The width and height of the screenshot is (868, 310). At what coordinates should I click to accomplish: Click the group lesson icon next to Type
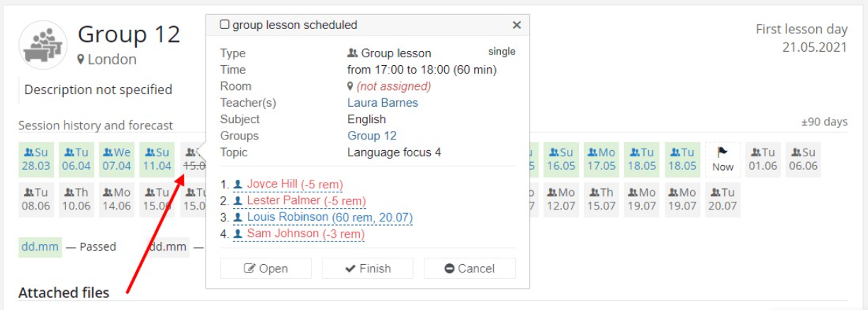[x=352, y=53]
